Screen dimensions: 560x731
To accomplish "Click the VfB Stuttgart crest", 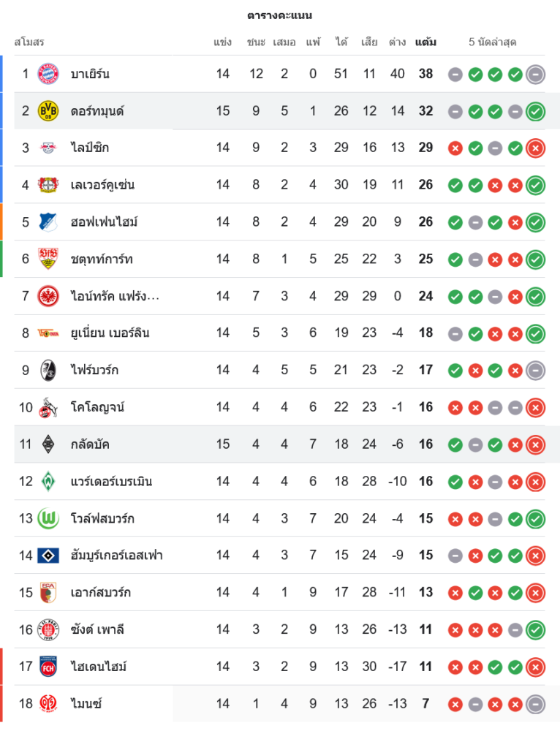I will pos(48,259).
